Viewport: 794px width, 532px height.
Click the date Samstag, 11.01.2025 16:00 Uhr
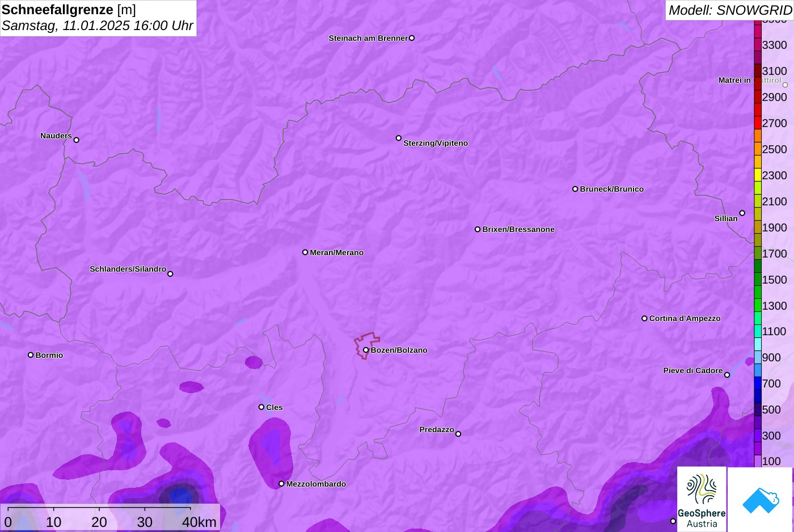point(98,26)
